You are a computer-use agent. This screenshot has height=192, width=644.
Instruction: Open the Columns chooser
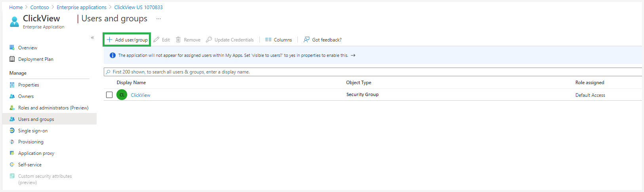[x=278, y=40]
